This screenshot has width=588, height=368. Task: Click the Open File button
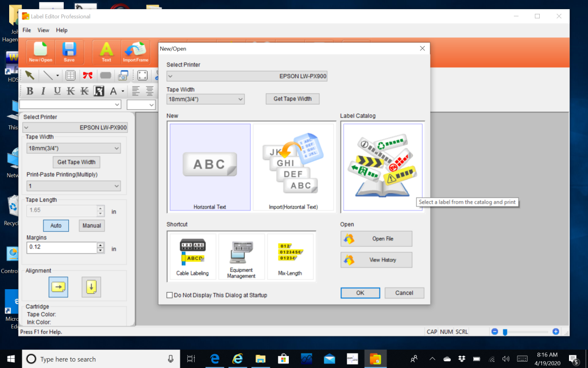point(376,239)
